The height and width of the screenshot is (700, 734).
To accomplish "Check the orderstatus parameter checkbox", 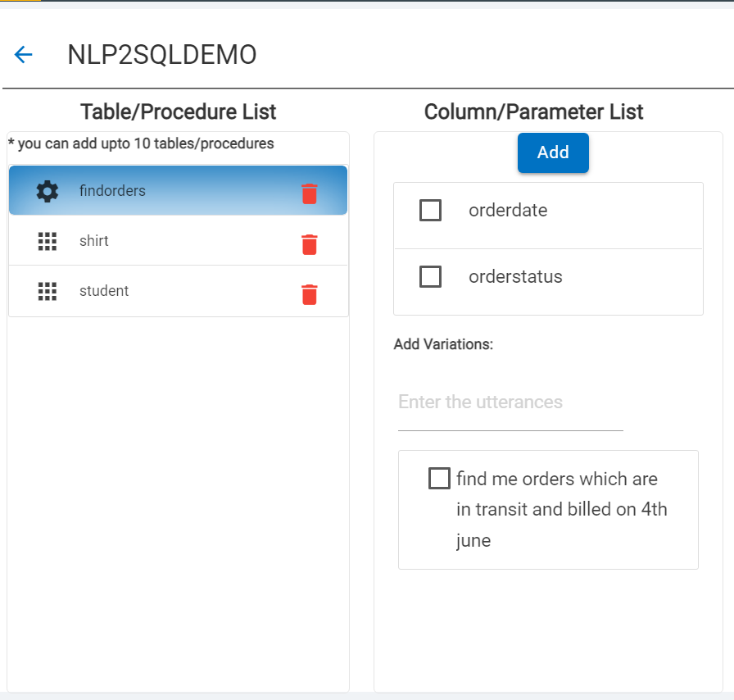I will pos(430,277).
